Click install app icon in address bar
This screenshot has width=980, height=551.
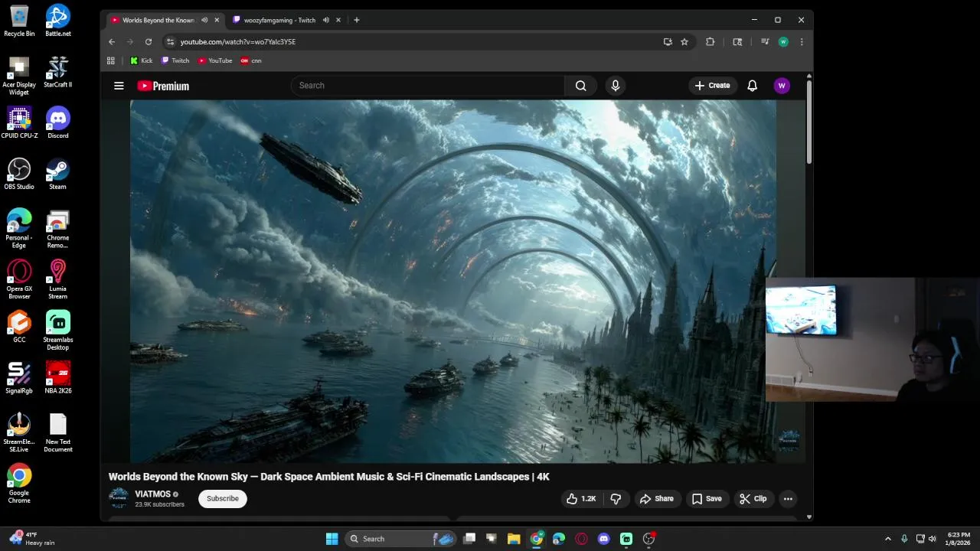click(668, 41)
